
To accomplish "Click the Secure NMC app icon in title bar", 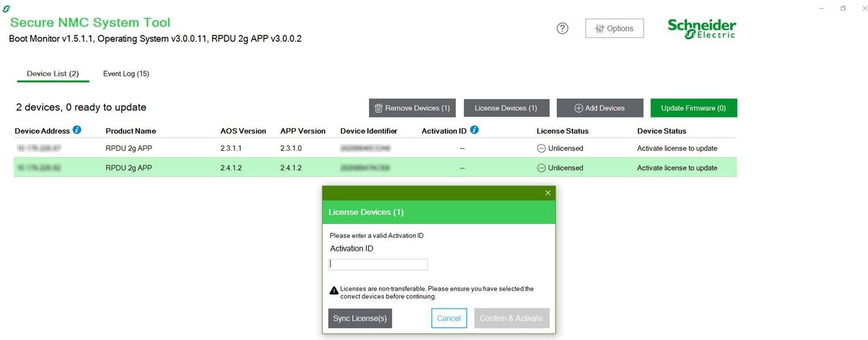I will [6, 9].
